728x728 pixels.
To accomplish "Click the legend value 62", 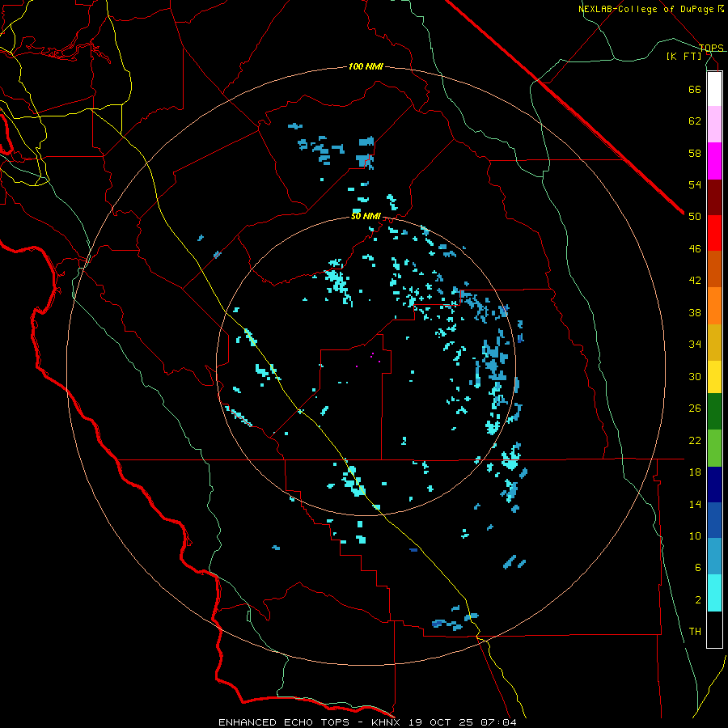I will (695, 121).
